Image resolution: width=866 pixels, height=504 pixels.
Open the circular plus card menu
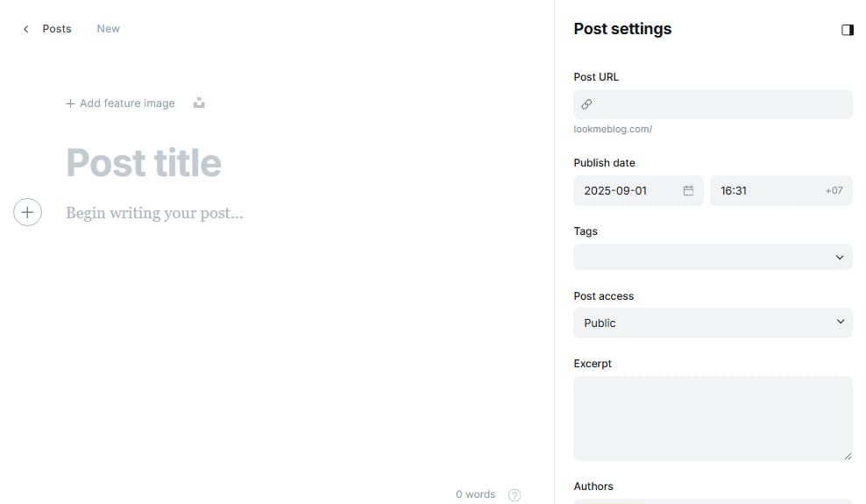pos(28,212)
